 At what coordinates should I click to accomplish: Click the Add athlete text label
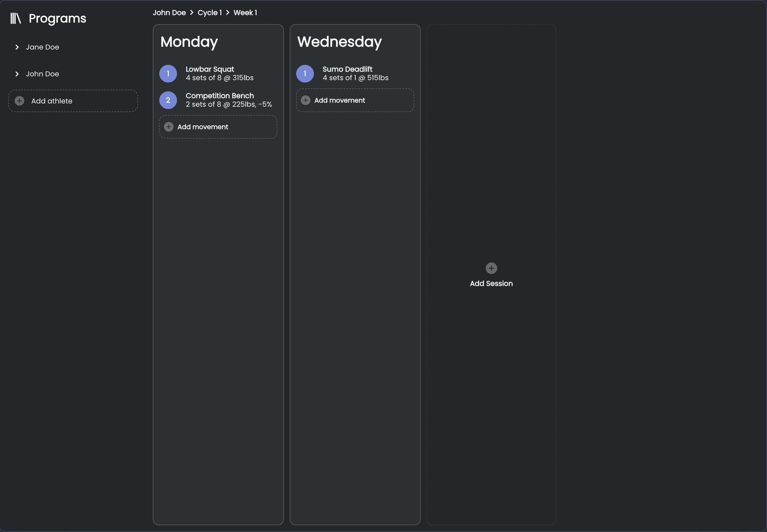[x=52, y=101]
